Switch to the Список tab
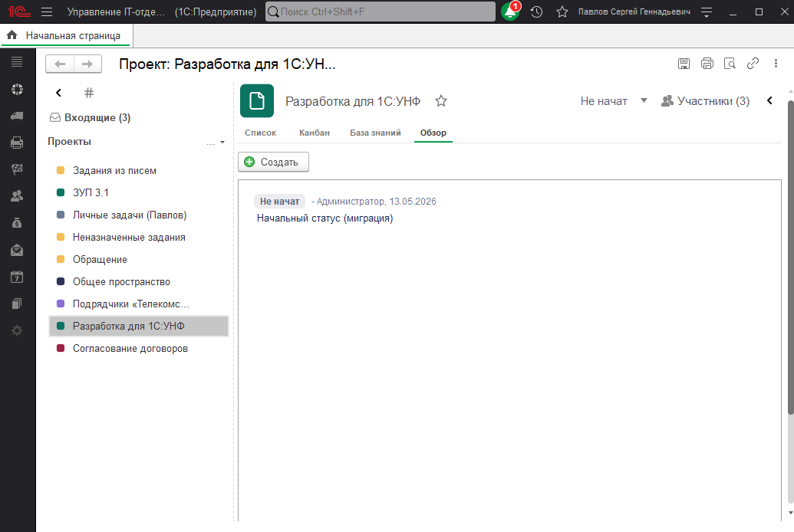This screenshot has height=532, width=794. tap(260, 133)
